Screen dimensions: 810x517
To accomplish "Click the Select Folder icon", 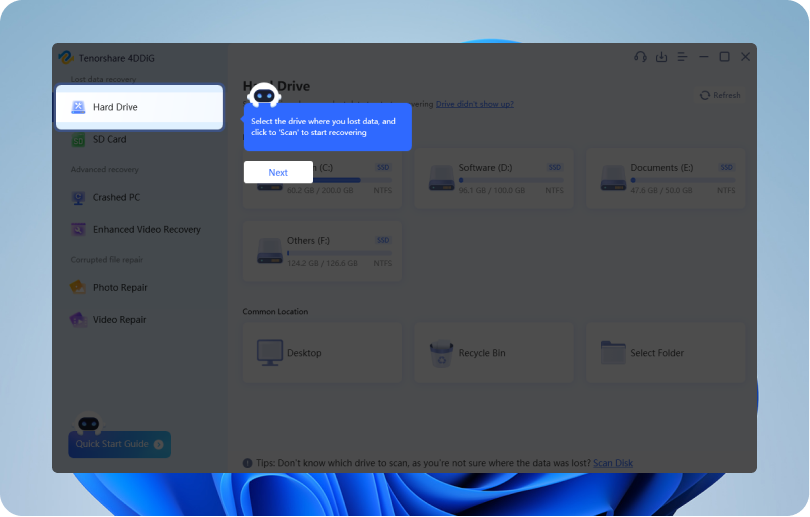I will coord(613,353).
